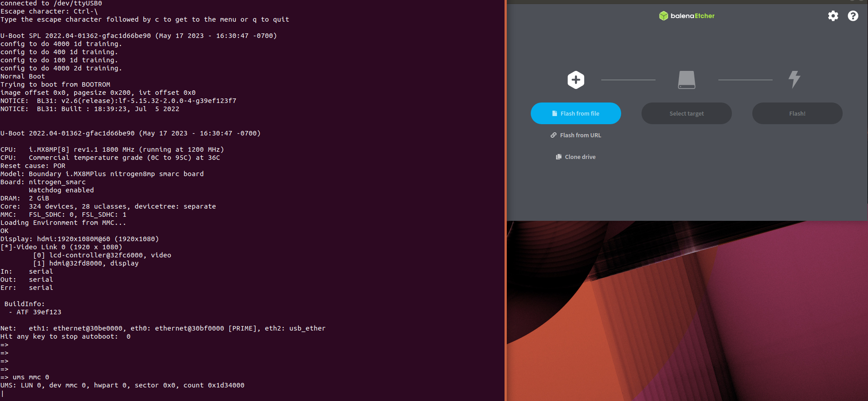This screenshot has width=868, height=401.
Task: Choose the Clone drive option
Action: 580,157
